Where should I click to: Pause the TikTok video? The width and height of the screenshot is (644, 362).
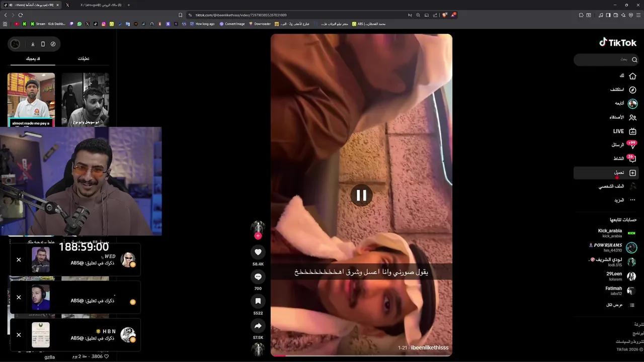(361, 195)
